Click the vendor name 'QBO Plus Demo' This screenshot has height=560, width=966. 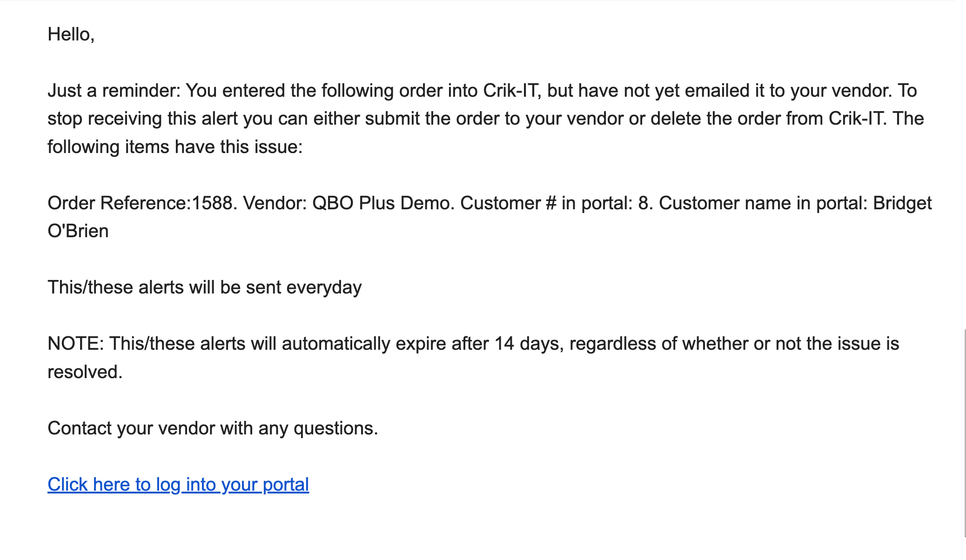pyautogui.click(x=382, y=203)
